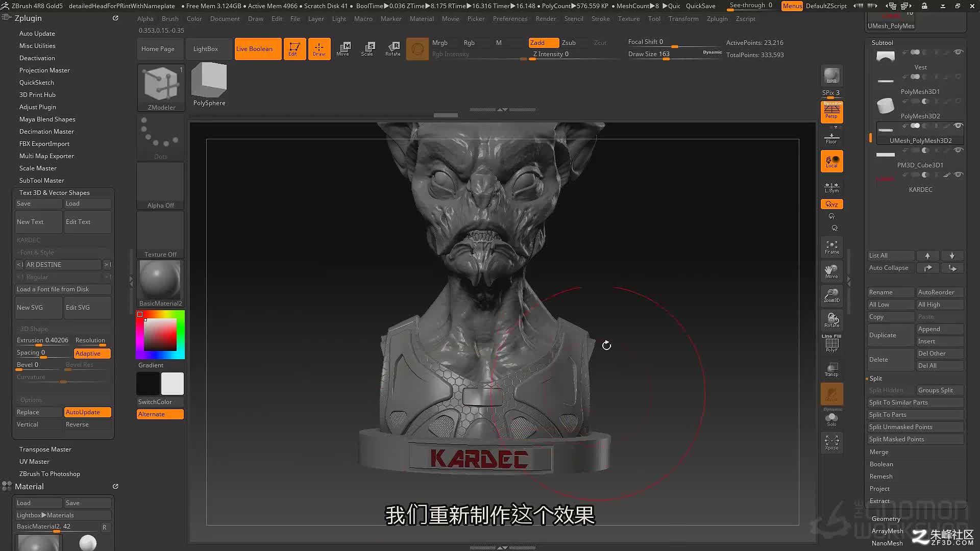Adjust the Extrusion slider

tap(43, 341)
